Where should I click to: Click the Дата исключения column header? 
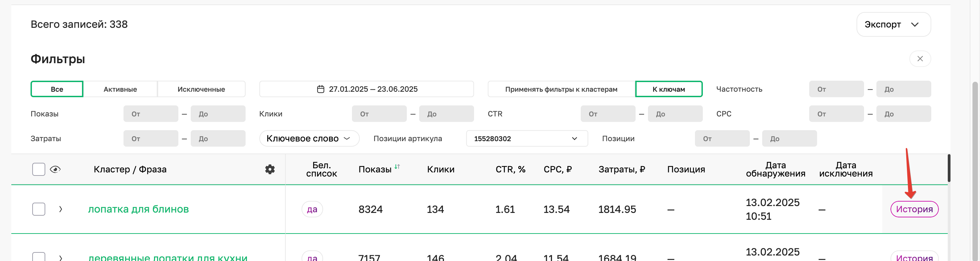[846, 169]
